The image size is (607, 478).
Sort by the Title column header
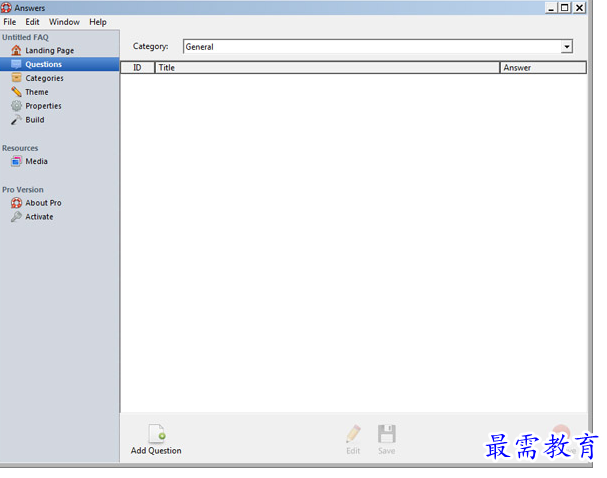(327, 68)
